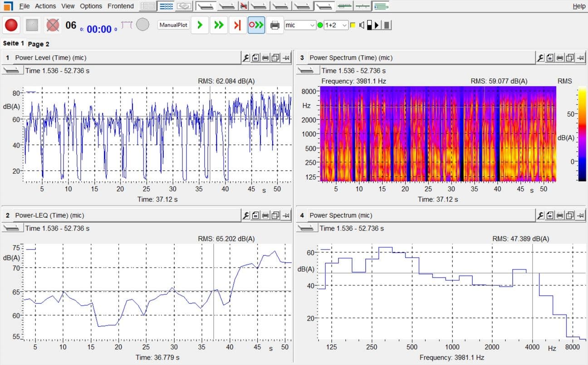Click the 'RMS: 62.084 dB(A)' readout
This screenshot has width=588, height=365.
pos(226,81)
